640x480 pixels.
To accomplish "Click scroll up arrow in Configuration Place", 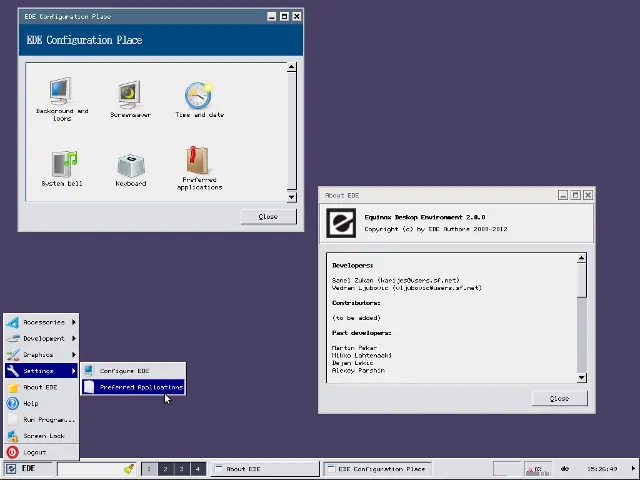I will tap(291, 67).
